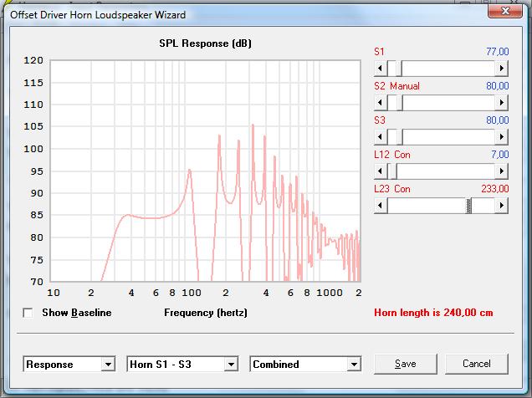The image size is (532, 398).
Task: Open the Combined dropdown
Action: 354,365
